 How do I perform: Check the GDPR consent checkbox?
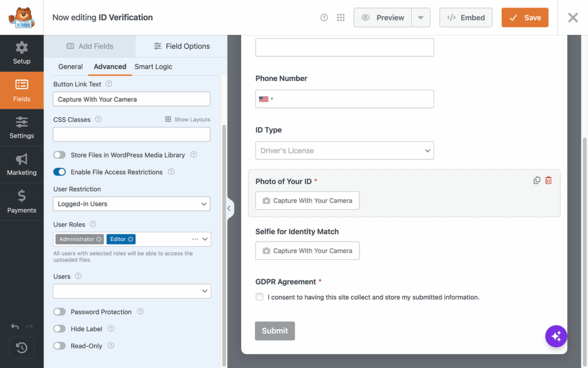click(x=260, y=297)
